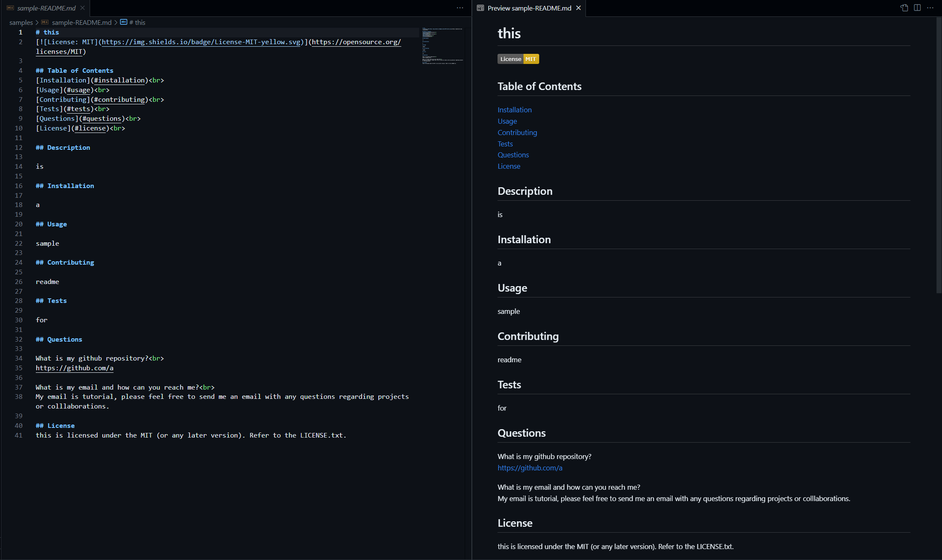Image resolution: width=942 pixels, height=560 pixels.
Task: Follow the Contributing link in preview
Action: pos(517,133)
